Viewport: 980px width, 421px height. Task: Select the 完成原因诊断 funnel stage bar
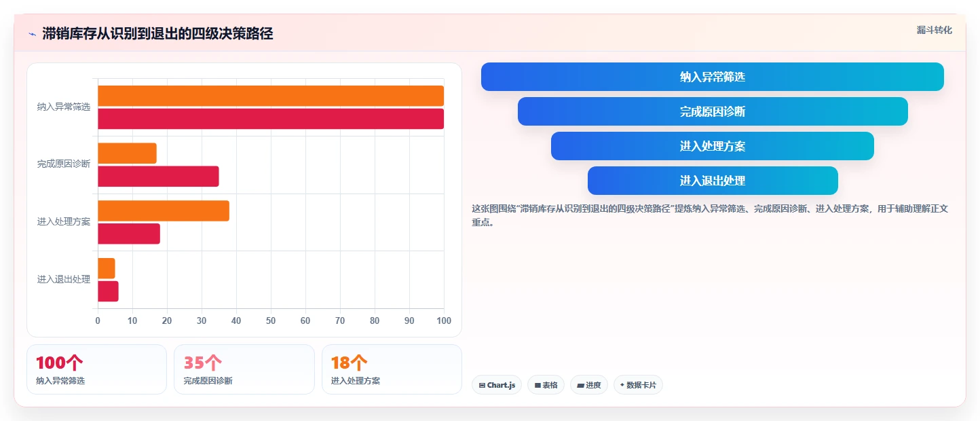coord(713,111)
